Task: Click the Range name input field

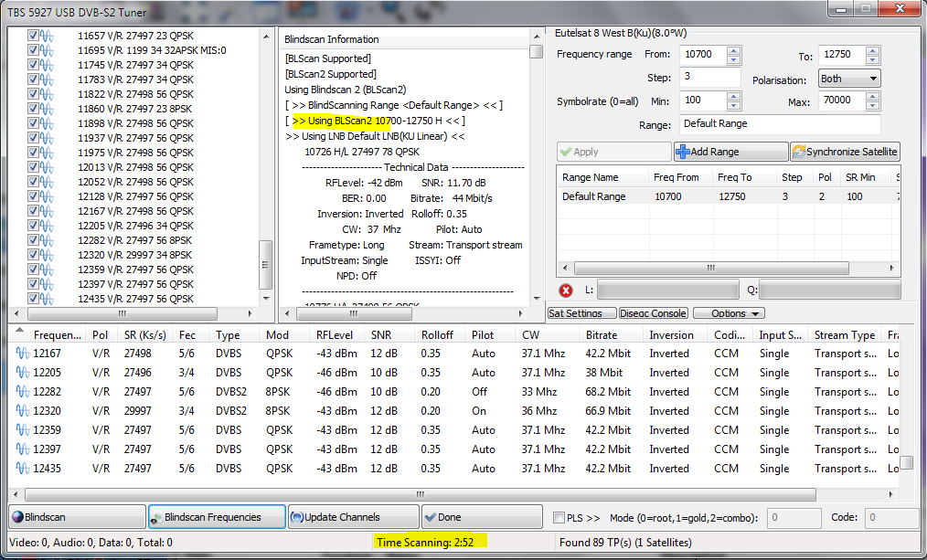Action: pyautogui.click(x=780, y=124)
